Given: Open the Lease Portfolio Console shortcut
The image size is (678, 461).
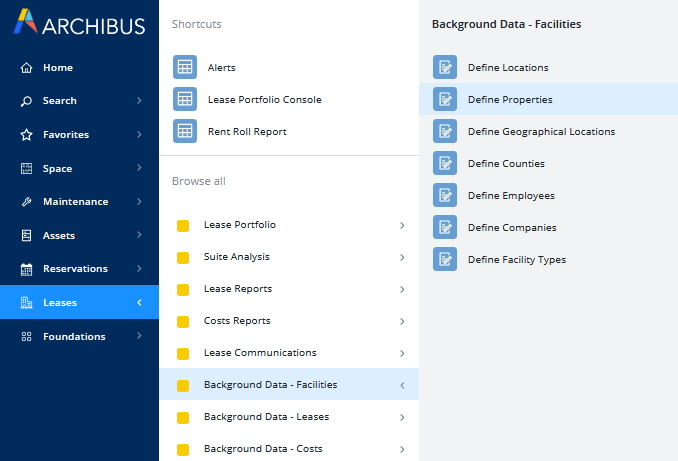Looking at the screenshot, I should (x=264, y=99).
